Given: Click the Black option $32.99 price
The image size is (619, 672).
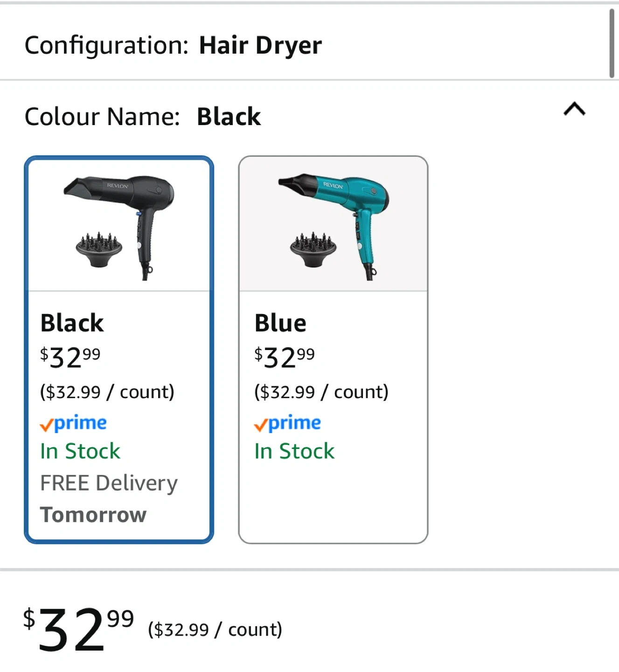Looking at the screenshot, I should click(x=70, y=357).
